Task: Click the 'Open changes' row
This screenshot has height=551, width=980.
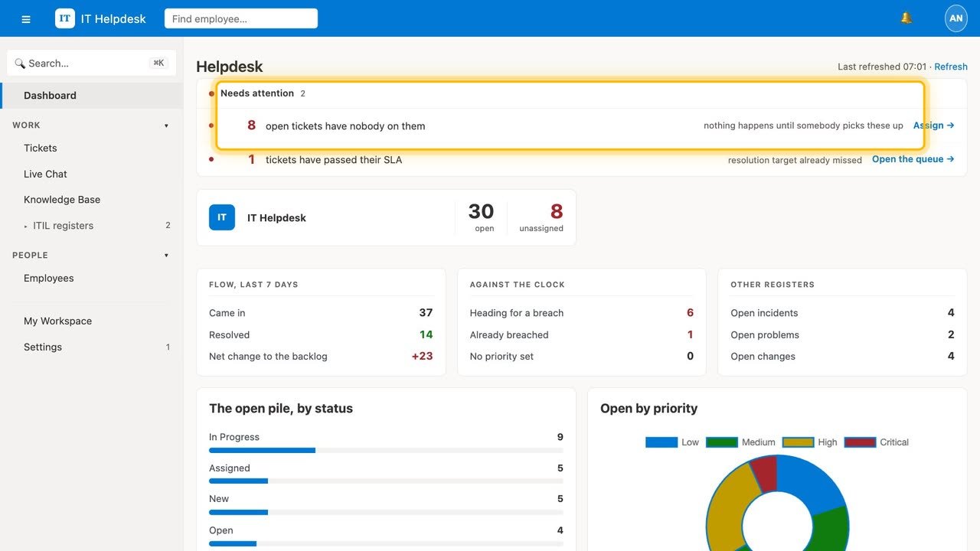Action: click(842, 357)
